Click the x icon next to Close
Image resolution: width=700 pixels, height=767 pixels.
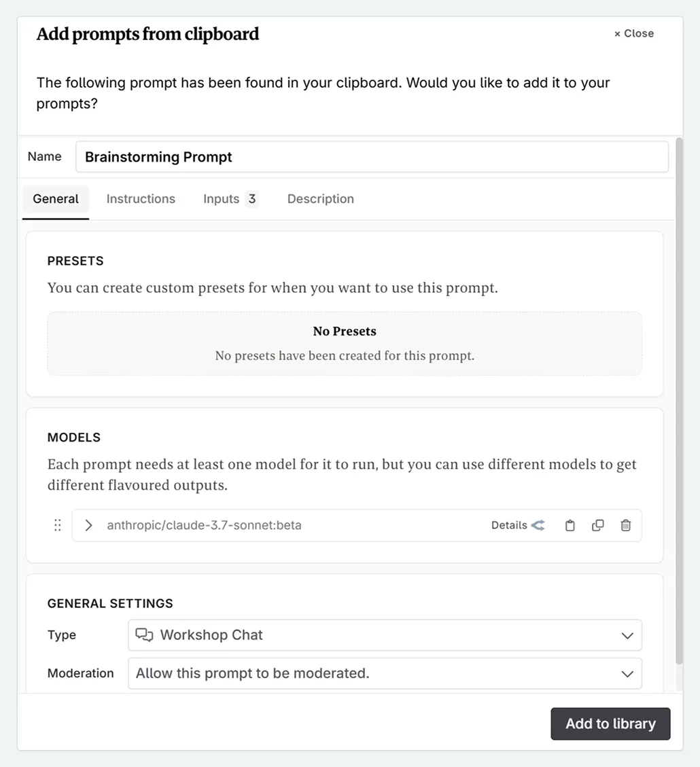[616, 33]
